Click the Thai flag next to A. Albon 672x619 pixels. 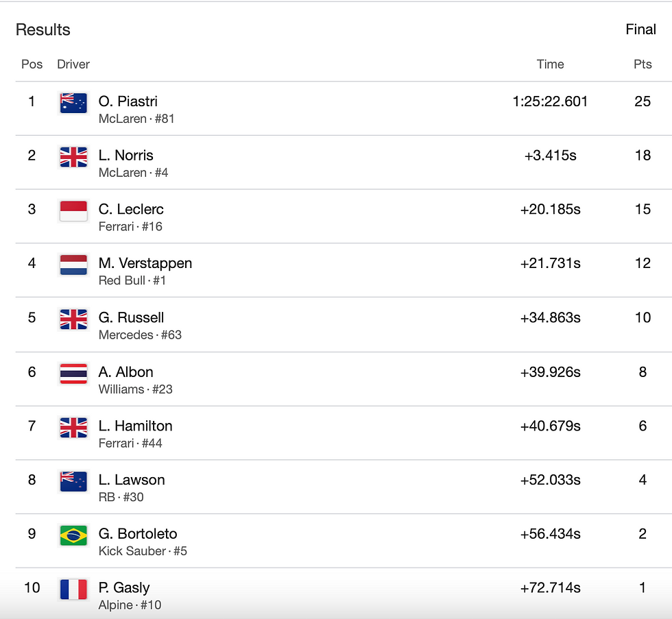(73, 374)
